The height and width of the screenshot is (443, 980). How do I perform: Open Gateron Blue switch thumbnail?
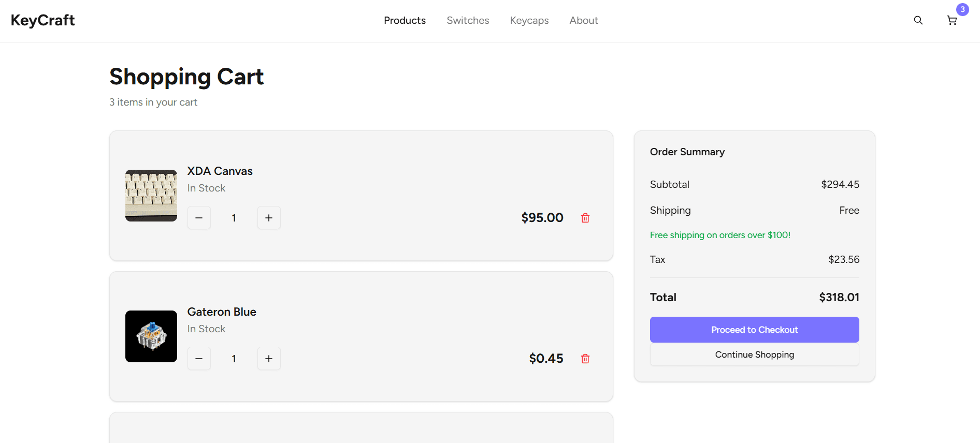coord(151,336)
